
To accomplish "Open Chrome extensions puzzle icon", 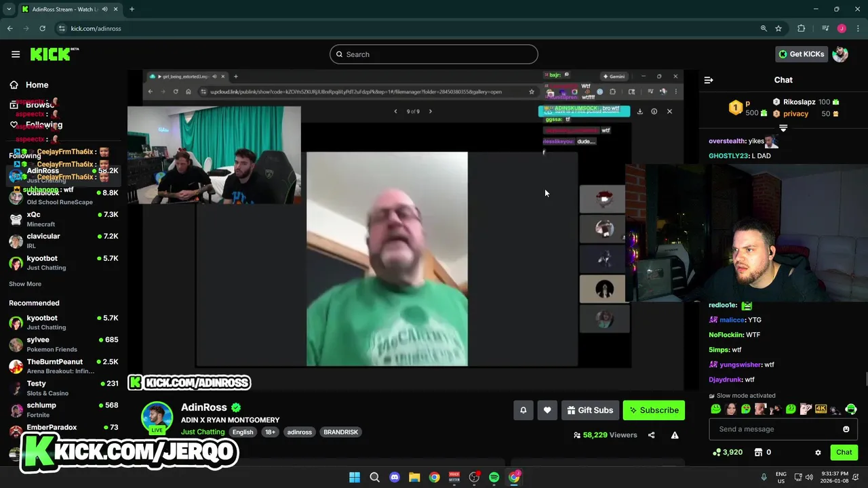I will pos(801,28).
